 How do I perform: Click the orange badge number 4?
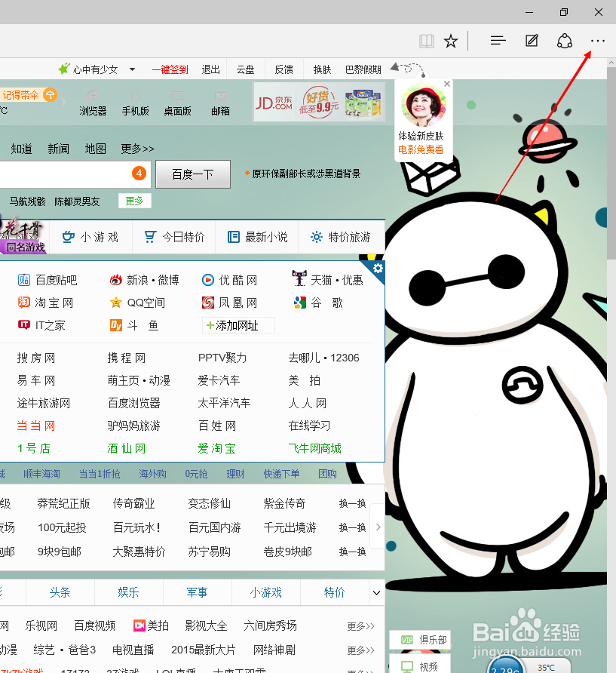coord(139,174)
